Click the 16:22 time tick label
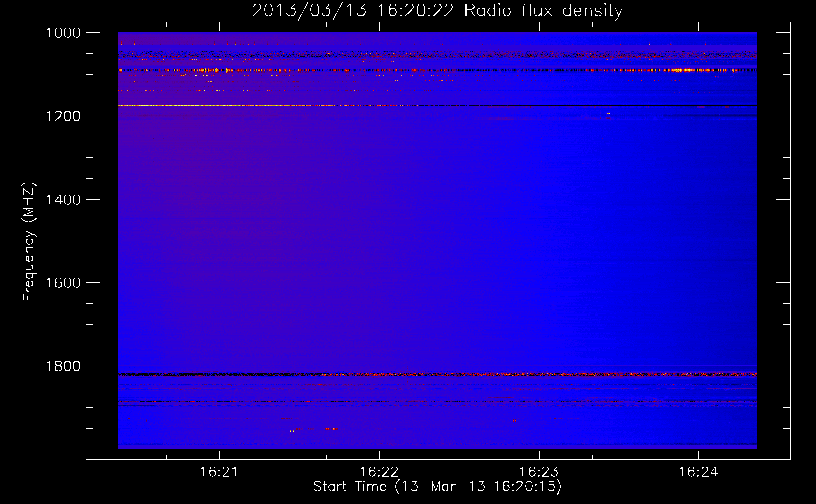816x504 pixels. [379, 472]
